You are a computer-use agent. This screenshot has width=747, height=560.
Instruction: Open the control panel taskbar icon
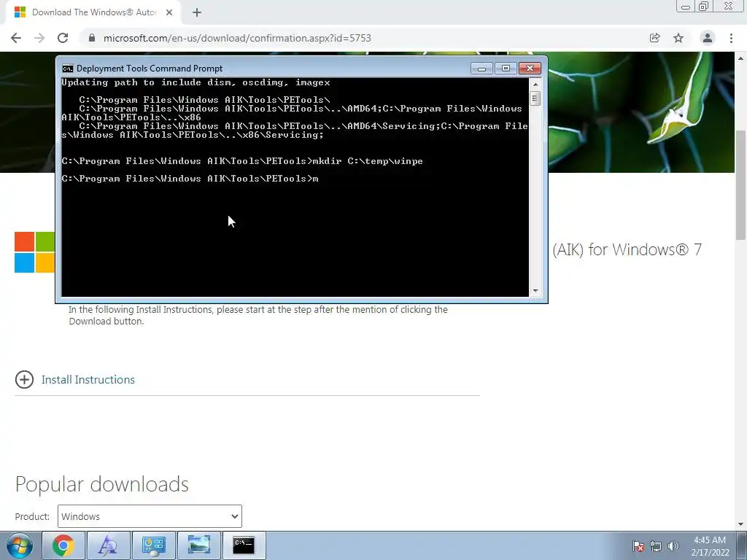[x=153, y=545]
